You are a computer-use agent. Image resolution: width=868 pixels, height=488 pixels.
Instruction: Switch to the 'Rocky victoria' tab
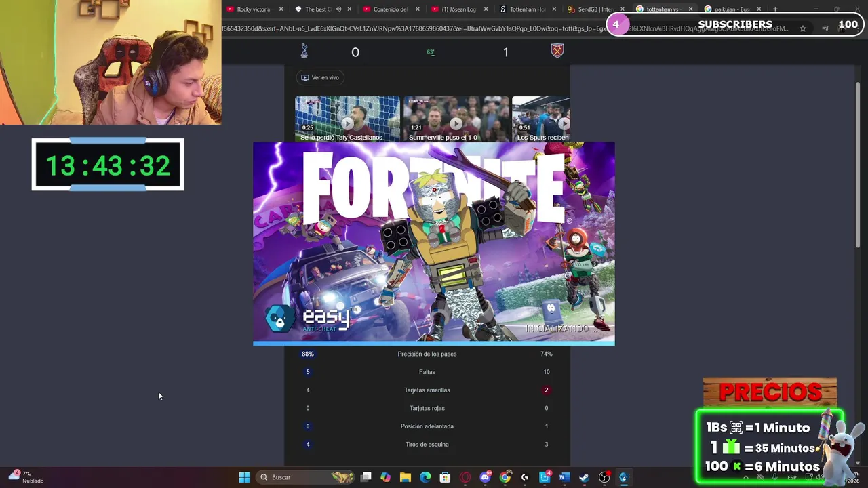click(x=254, y=9)
